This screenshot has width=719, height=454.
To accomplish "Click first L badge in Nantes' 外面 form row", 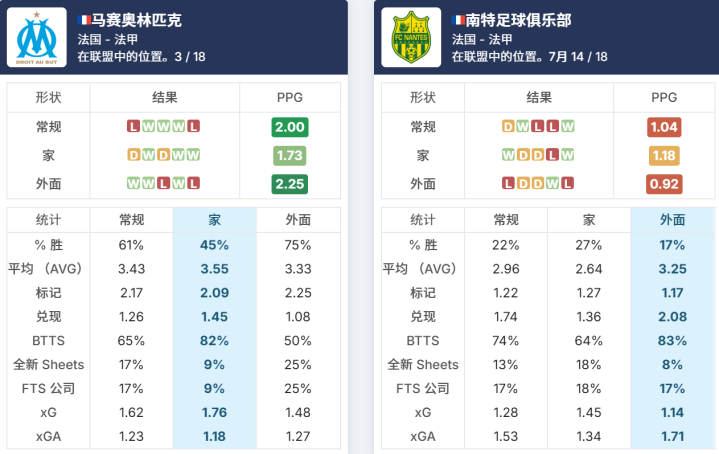I will [508, 184].
